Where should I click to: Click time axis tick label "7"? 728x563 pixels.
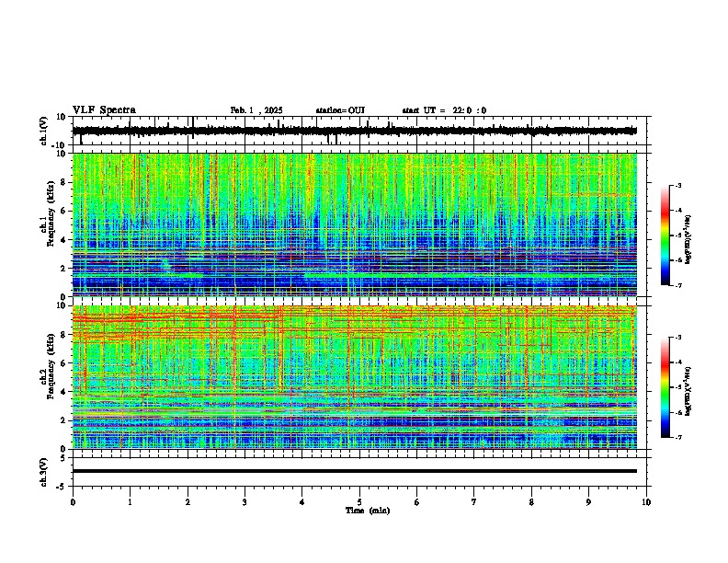pyautogui.click(x=474, y=502)
